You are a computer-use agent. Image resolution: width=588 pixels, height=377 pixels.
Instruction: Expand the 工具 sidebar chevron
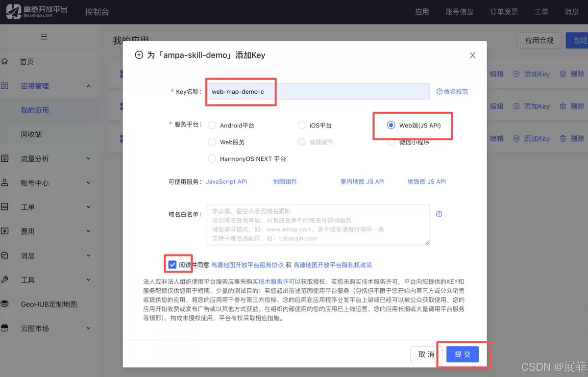89,279
